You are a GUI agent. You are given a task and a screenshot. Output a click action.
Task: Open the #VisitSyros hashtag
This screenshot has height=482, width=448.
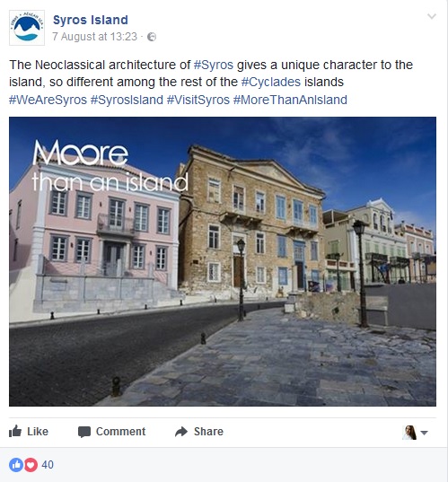pyautogui.click(x=198, y=100)
